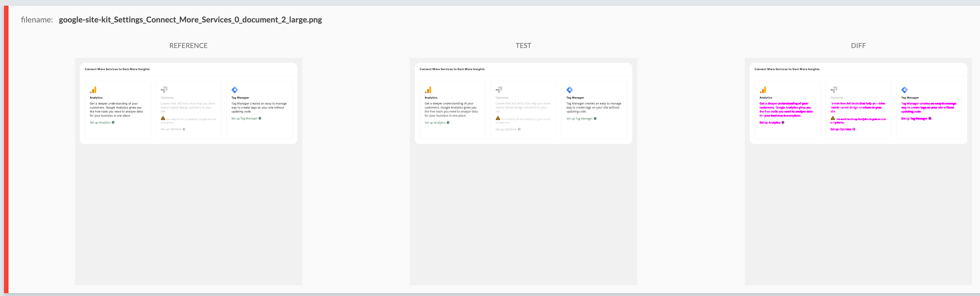Click the 'Optimize' card title in TEST
The height and width of the screenshot is (296, 980).
(502, 98)
